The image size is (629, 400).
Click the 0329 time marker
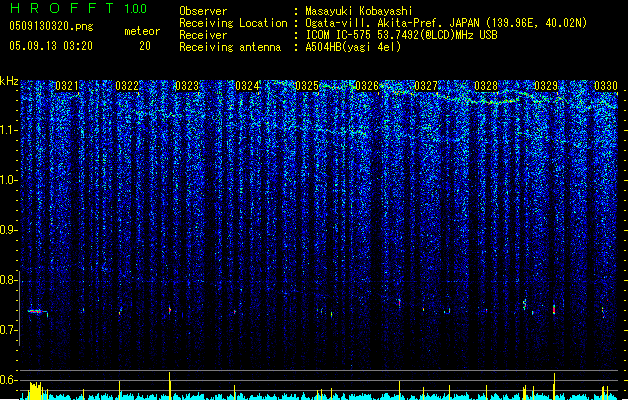546,86
